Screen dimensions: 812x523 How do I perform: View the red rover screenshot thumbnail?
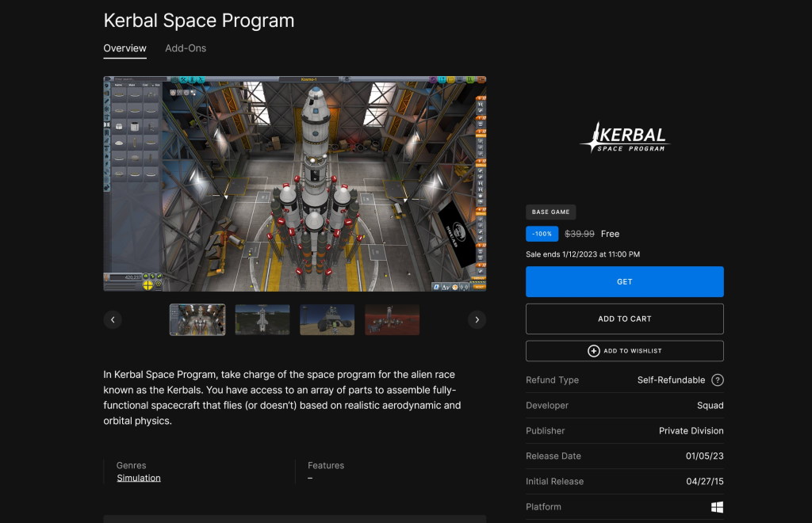[x=392, y=319]
